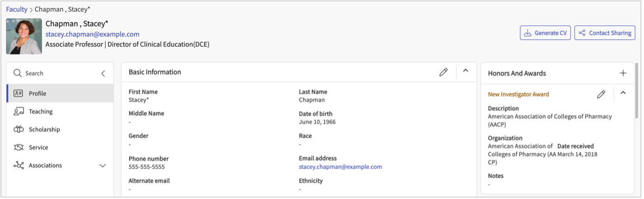
Task: Add a new Honors And Awards entry
Action: pos(623,73)
